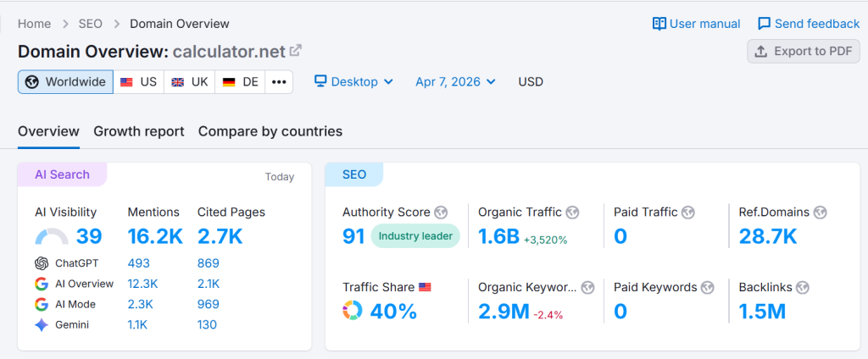The image size is (868, 359).
Task: Click the Ref.Domains globe icon
Action: pos(820,213)
